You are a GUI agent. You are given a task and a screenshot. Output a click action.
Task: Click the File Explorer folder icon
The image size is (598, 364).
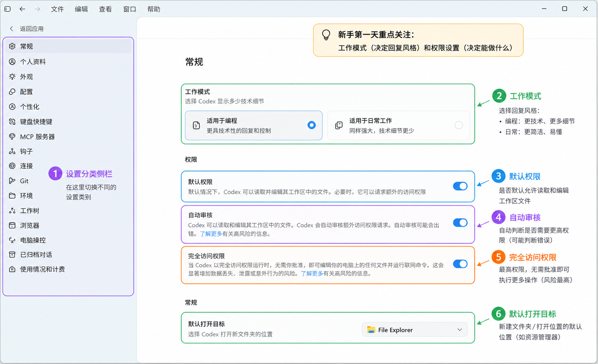pyautogui.click(x=371, y=330)
